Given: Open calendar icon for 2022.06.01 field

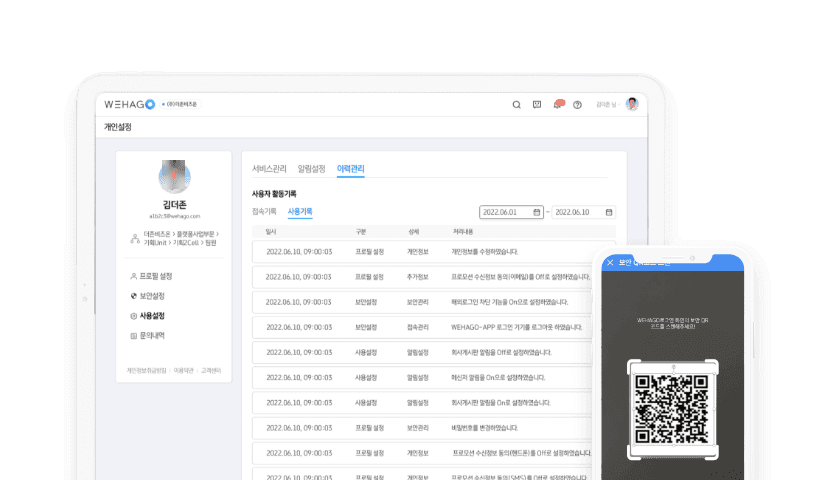Looking at the screenshot, I should [x=536, y=212].
